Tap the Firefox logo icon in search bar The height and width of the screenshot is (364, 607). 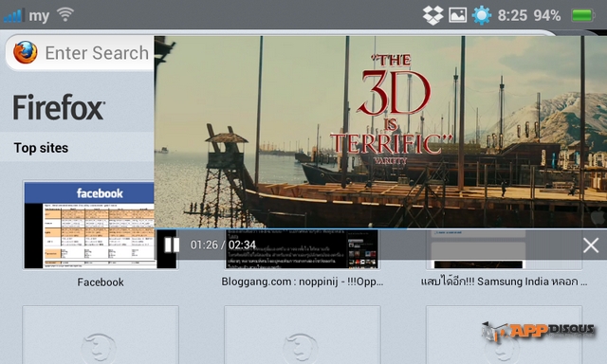click(26, 52)
